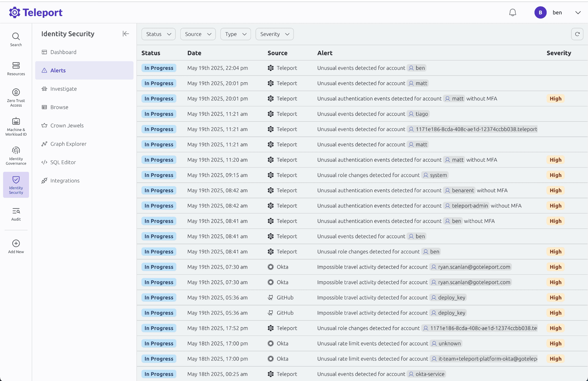The width and height of the screenshot is (588, 381).
Task: Open SQL Editor menu item
Action: pyautogui.click(x=63, y=162)
